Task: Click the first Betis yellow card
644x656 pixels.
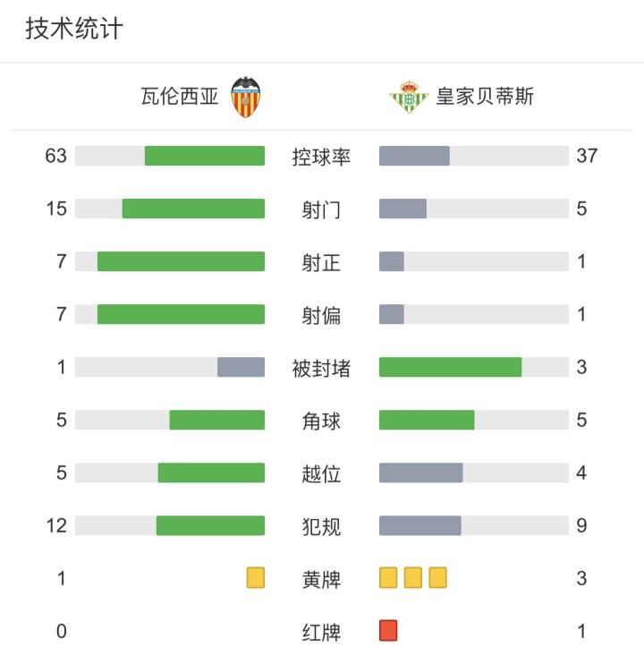Action: pos(388,578)
